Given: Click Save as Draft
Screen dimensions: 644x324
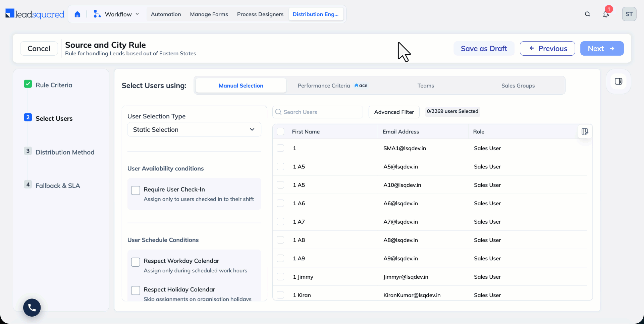Looking at the screenshot, I should coord(484,49).
